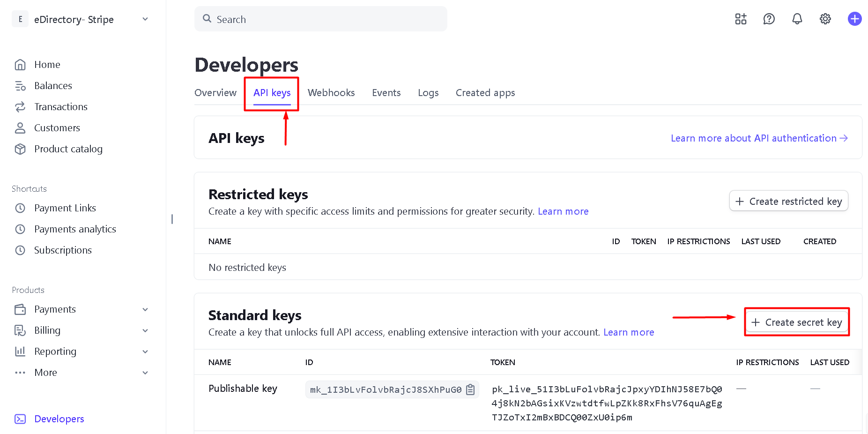868x434 pixels.
Task: Click the search magnifier icon
Action: pos(207,19)
